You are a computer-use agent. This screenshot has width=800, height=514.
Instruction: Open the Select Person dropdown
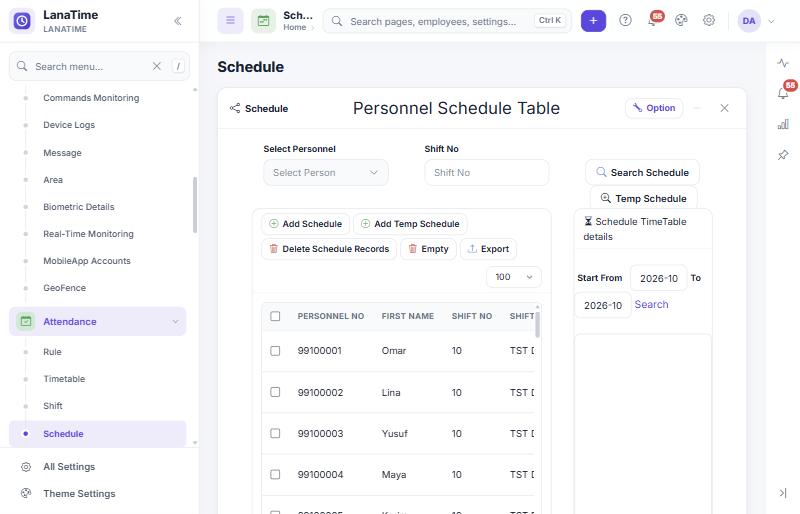point(326,173)
